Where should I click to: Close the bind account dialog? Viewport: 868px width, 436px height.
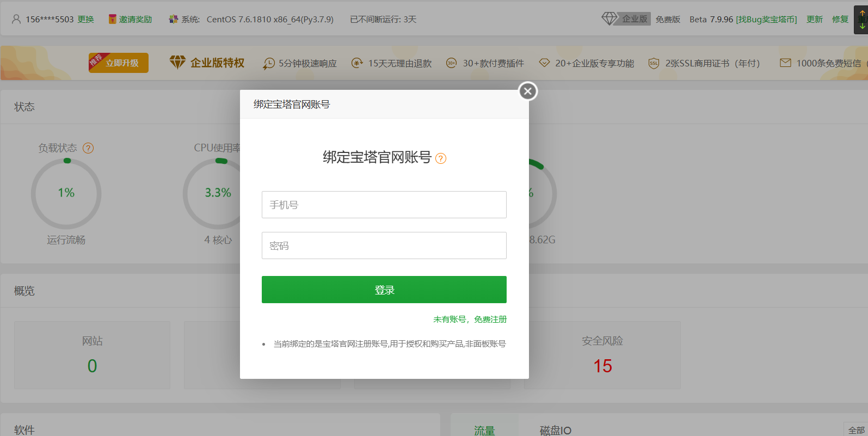(527, 91)
